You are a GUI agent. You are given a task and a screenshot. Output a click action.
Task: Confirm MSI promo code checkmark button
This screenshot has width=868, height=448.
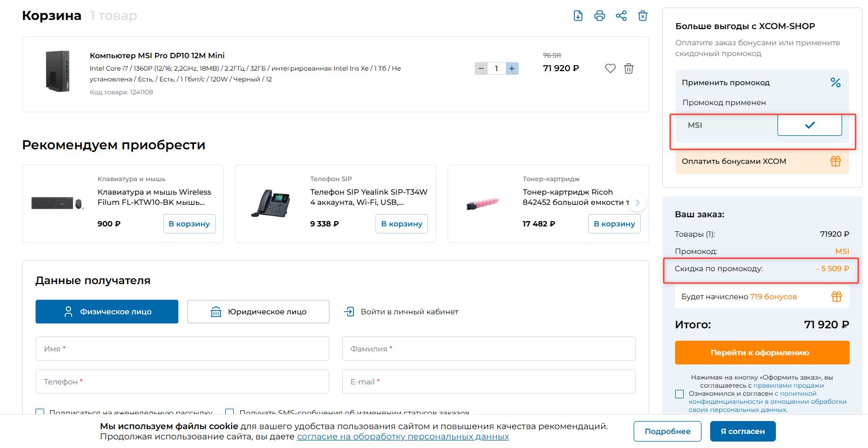809,125
